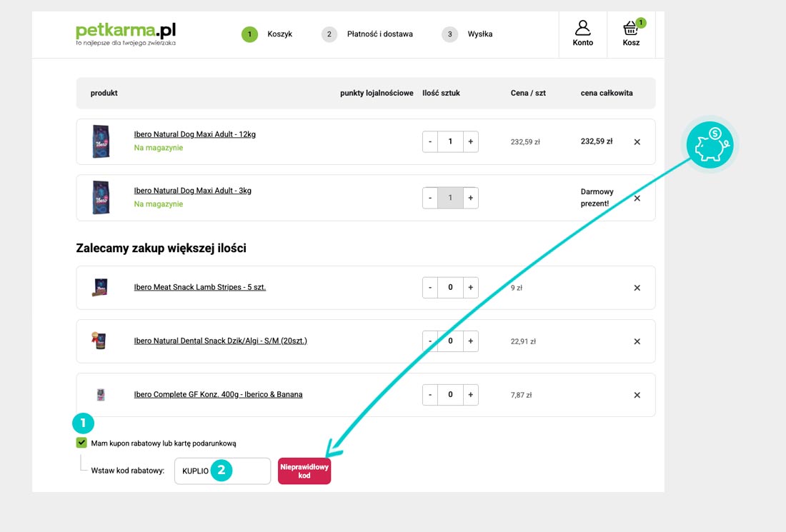The height and width of the screenshot is (532, 786).
Task: Click the petkarma.pl logo
Action: point(126,34)
